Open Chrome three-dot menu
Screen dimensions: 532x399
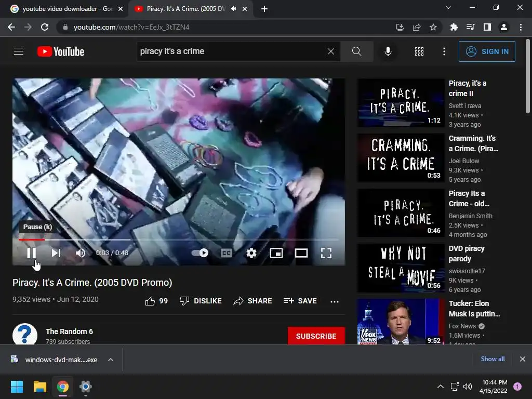click(521, 27)
